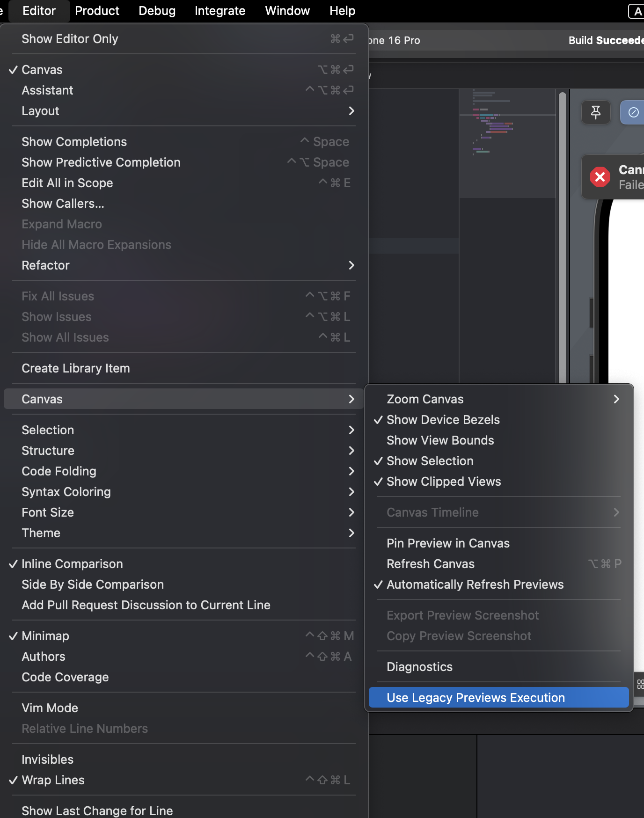The width and height of the screenshot is (644, 818).
Task: Toggle Show Clipped Views
Action: click(x=499, y=482)
